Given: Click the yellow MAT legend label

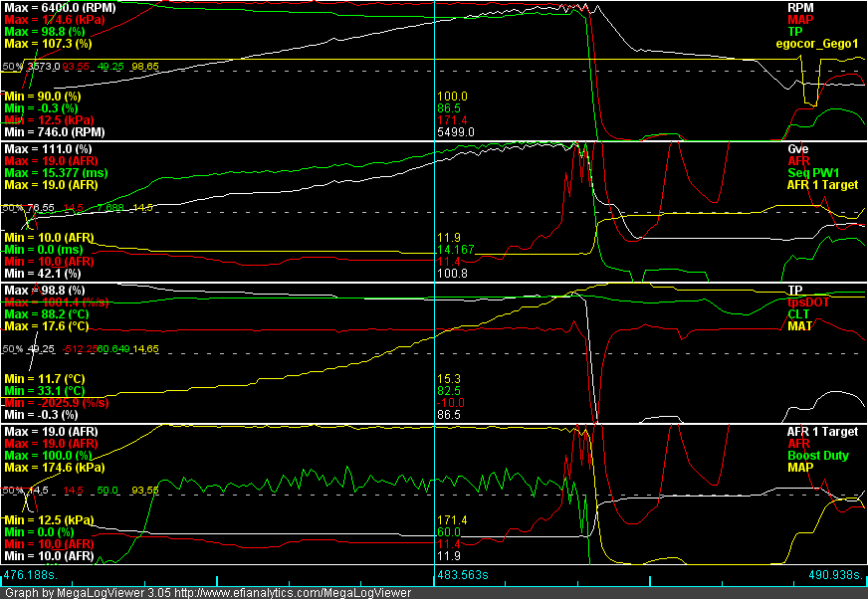Looking at the screenshot, I should click(x=799, y=325).
